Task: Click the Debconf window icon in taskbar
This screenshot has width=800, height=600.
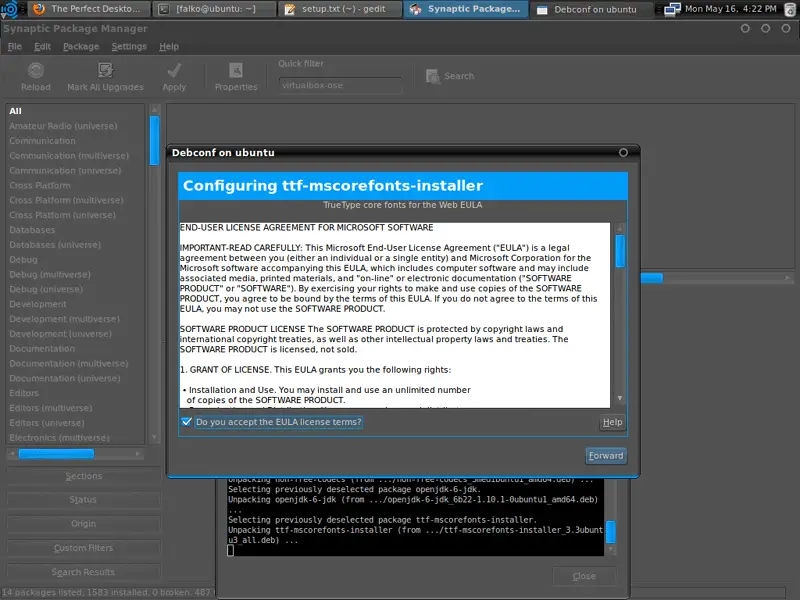Action: [x=542, y=10]
